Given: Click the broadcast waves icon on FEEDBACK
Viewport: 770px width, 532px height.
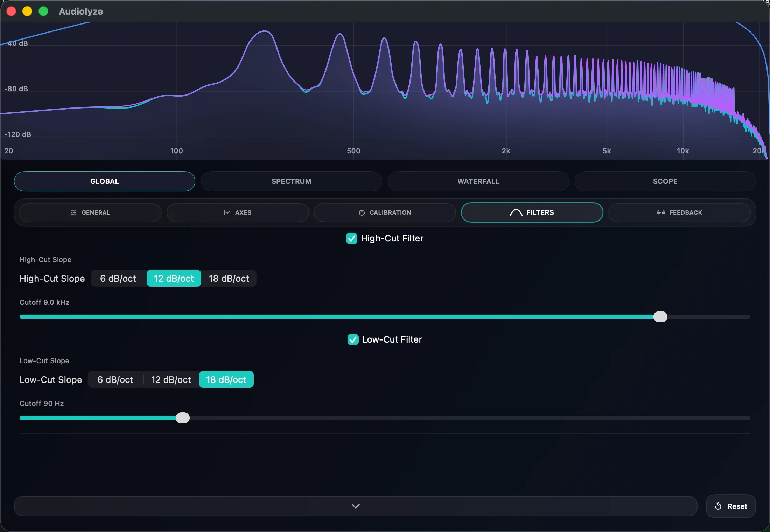Looking at the screenshot, I should (661, 212).
